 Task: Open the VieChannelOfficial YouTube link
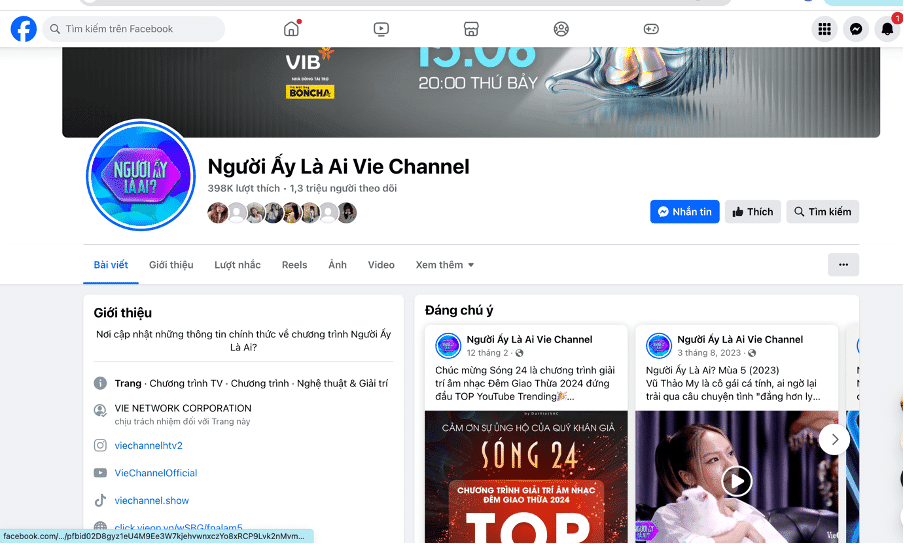click(156, 473)
